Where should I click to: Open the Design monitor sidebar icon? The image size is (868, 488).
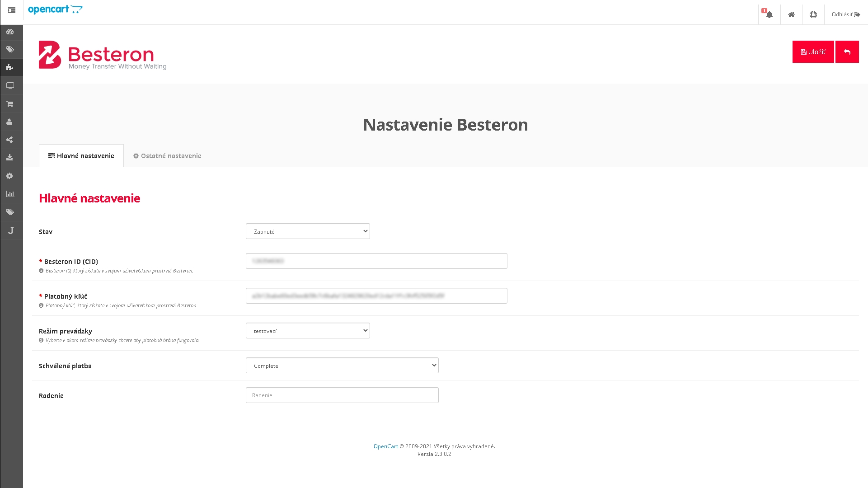coord(10,85)
